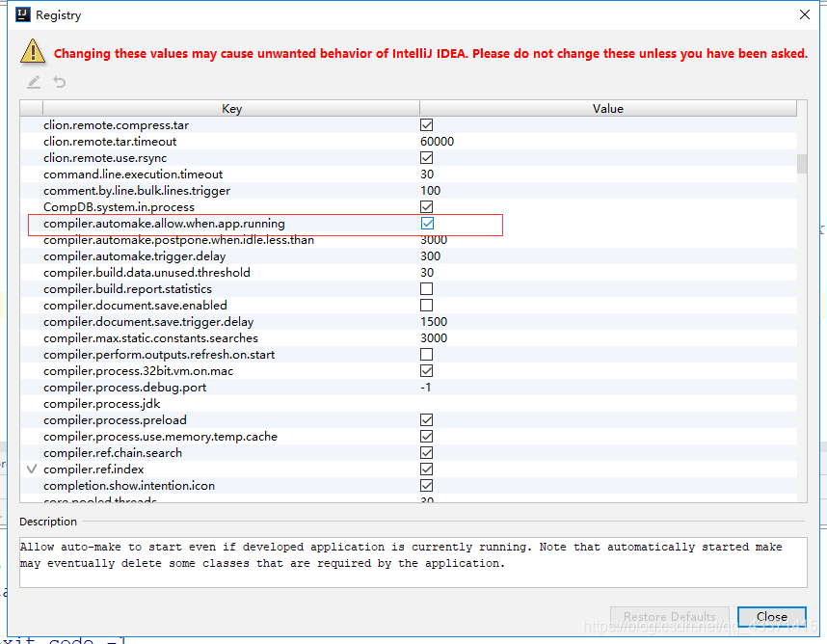Select compiler.automake.postpone.when.idle.less.than key
827x644 pixels.
point(178,240)
